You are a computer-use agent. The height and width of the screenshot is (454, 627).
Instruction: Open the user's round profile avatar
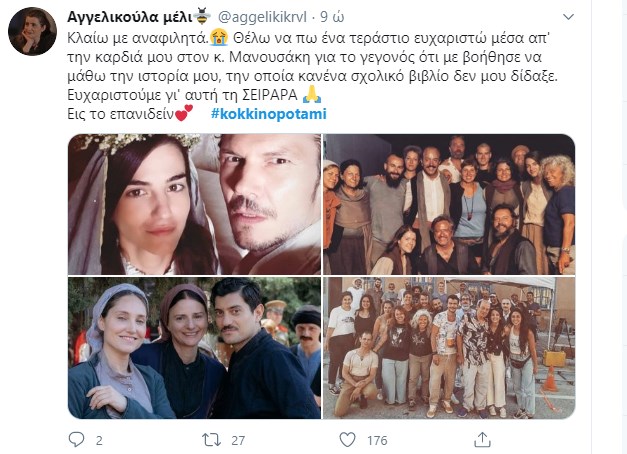point(32,31)
